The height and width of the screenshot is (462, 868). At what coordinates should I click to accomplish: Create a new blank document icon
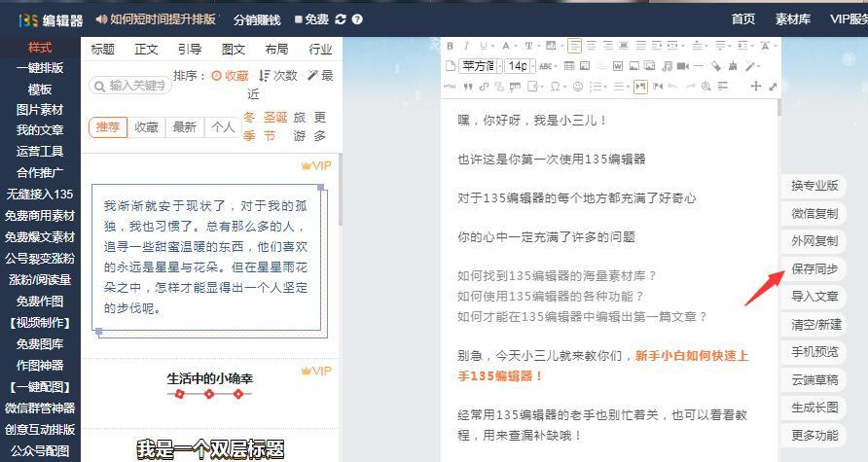click(451, 66)
